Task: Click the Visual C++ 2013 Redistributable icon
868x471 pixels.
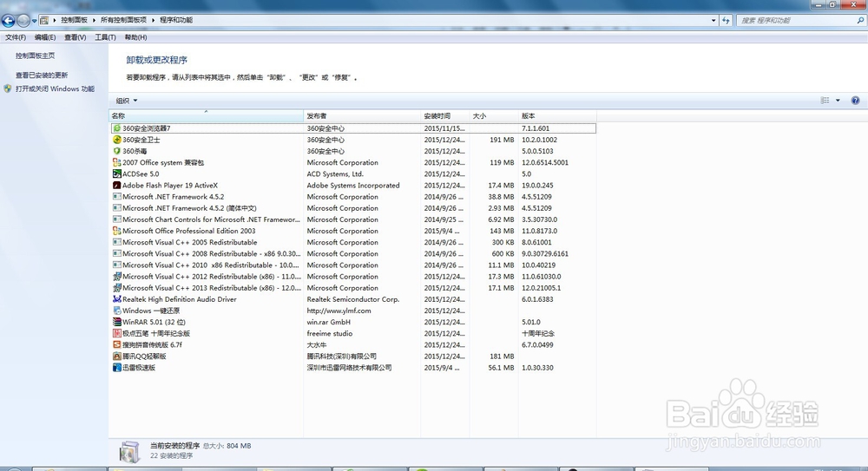Action: point(117,288)
